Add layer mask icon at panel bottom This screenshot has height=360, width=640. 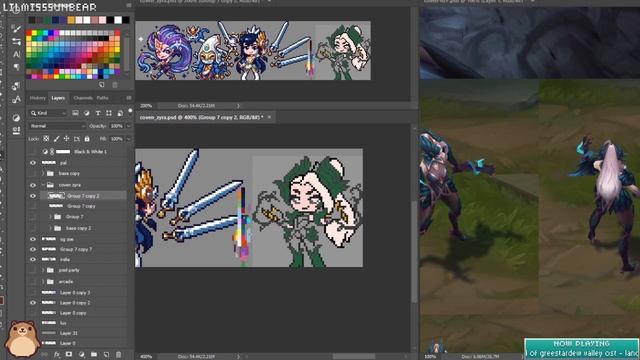[x=69, y=355]
